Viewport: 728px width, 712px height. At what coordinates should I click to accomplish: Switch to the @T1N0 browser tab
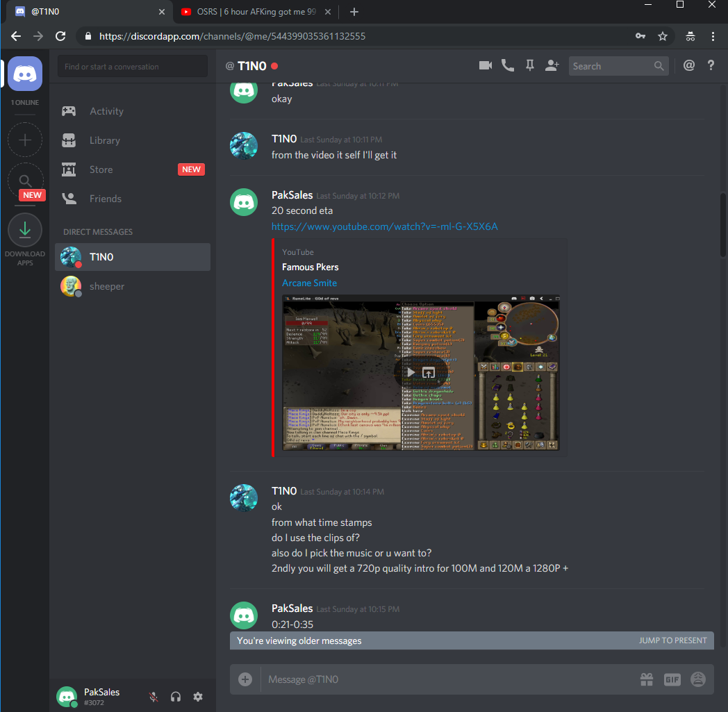click(x=88, y=12)
